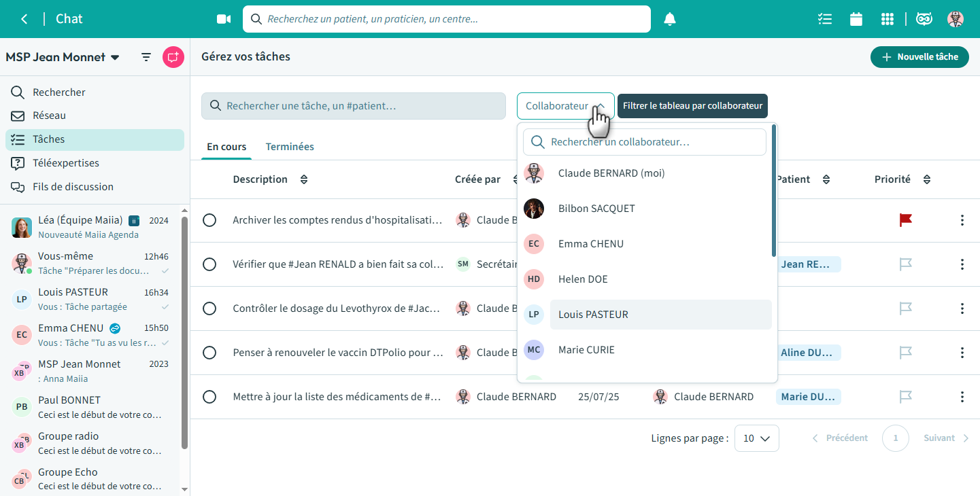
Task: Start a new conversation with pink button
Action: [173, 57]
